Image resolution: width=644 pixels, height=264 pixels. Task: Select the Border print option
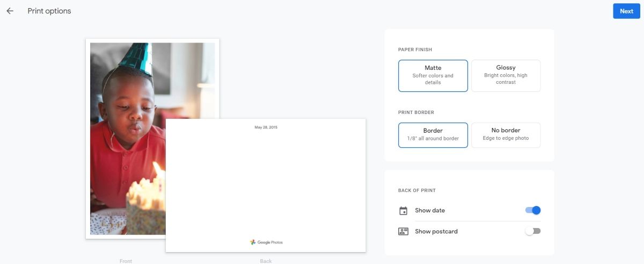[433, 134]
